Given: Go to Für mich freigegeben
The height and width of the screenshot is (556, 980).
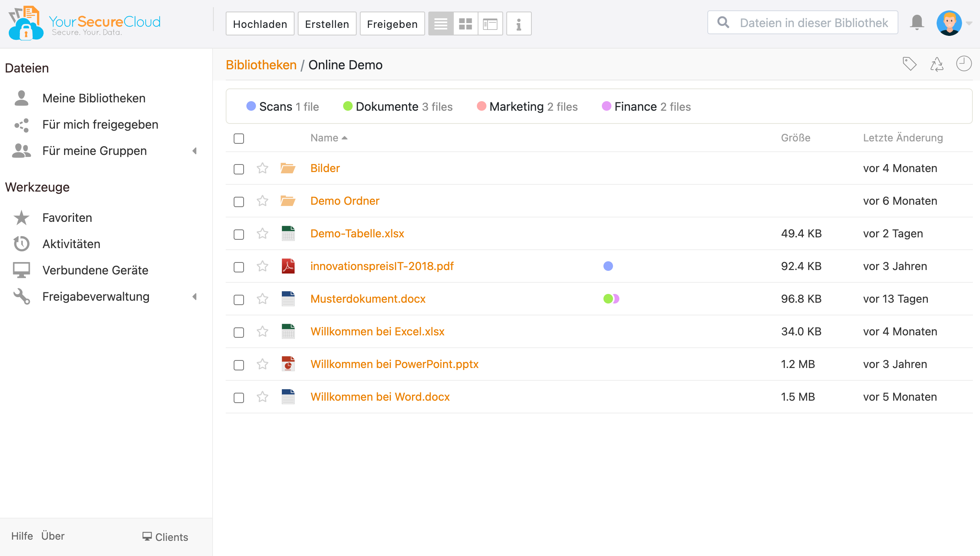Looking at the screenshot, I should click(100, 124).
